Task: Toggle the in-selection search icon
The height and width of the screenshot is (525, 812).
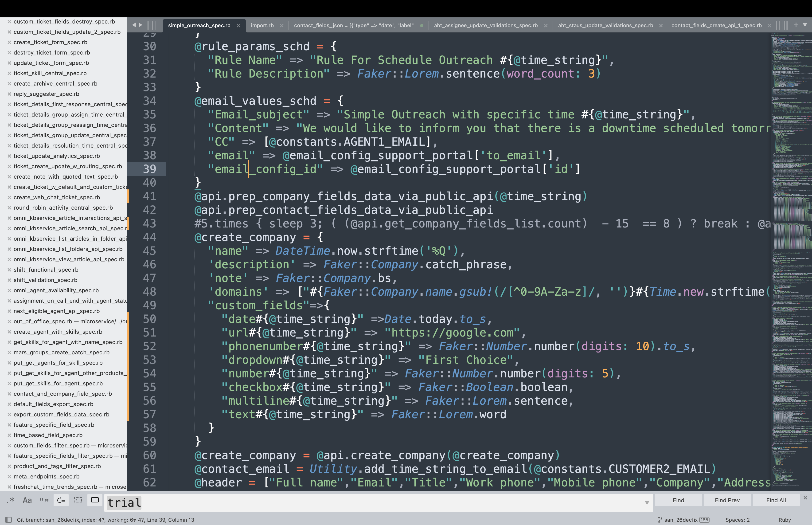Action: click(78, 500)
